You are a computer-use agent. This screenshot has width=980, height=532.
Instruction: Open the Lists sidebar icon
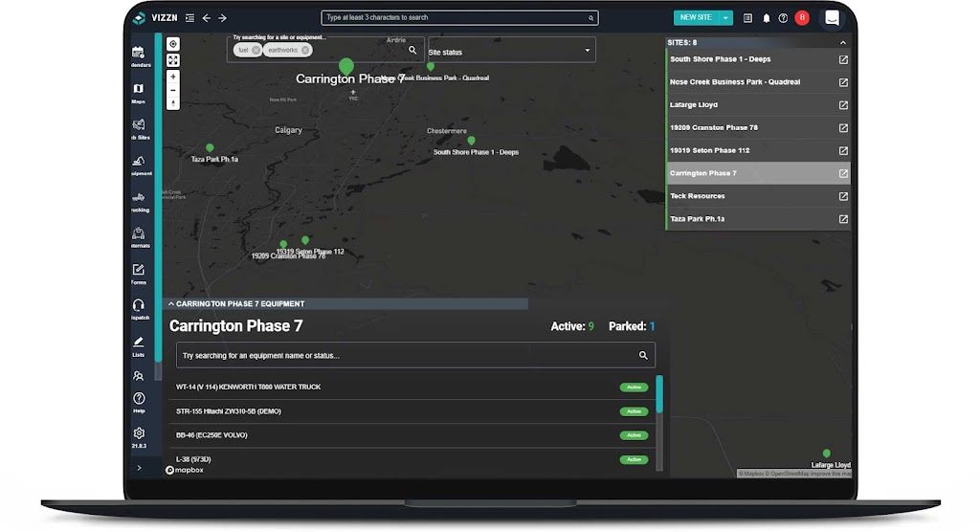(139, 342)
